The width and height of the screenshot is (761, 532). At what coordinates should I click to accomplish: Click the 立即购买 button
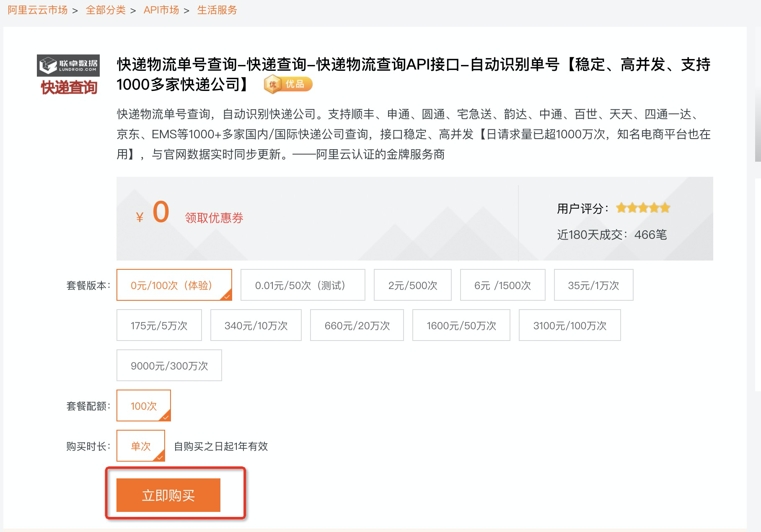168,495
